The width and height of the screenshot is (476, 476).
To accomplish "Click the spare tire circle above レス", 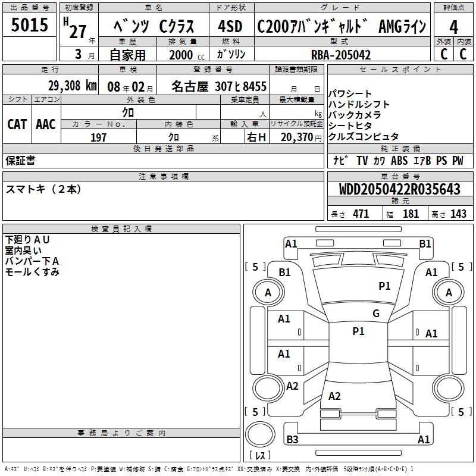I will click(x=260, y=434).
